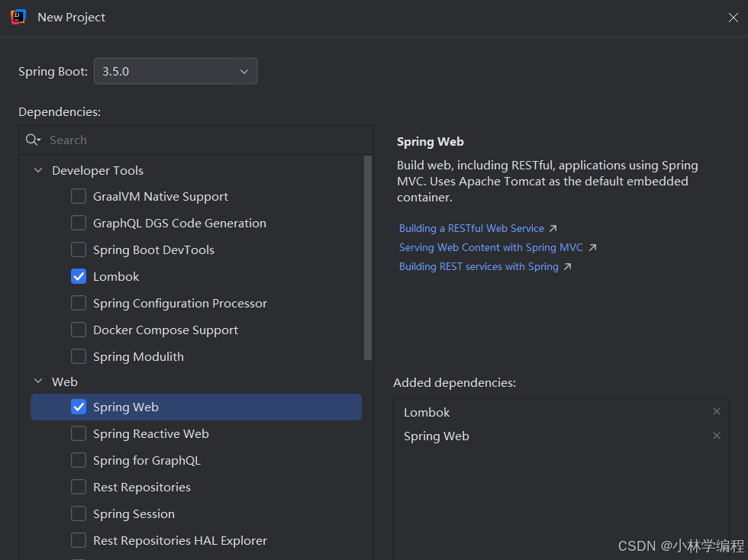Click the search magnifier icon
The image size is (748, 560).
click(33, 140)
